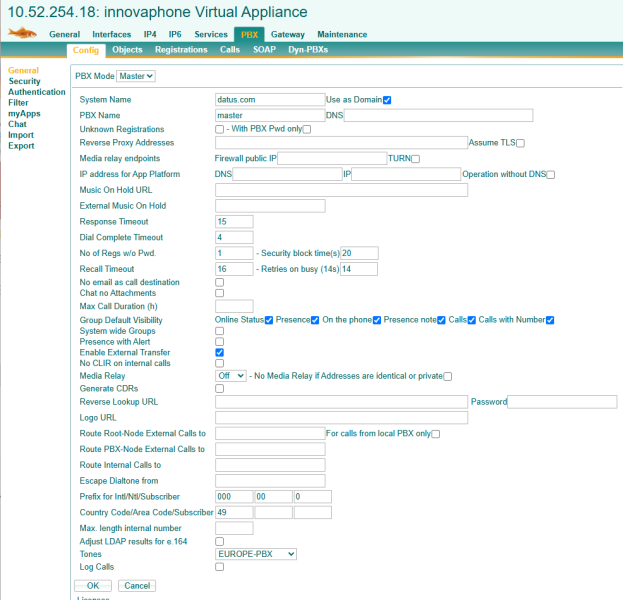Open the Maintenance menu
The width and height of the screenshot is (623, 600).
pos(342,35)
